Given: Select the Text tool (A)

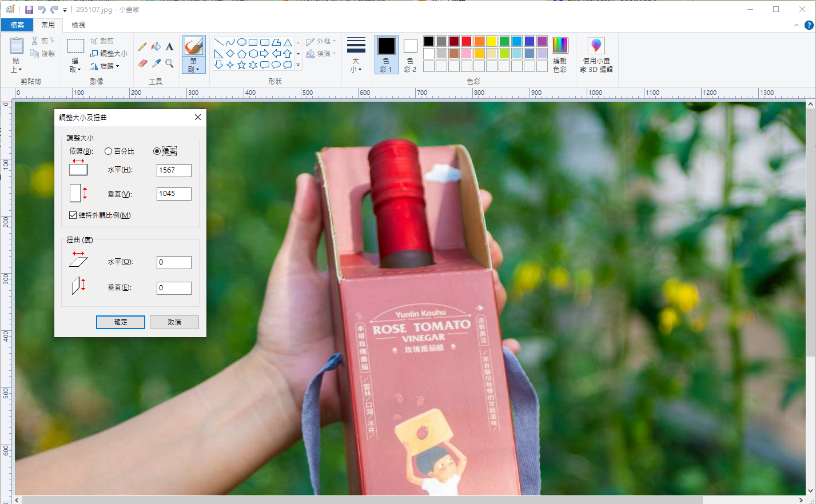Looking at the screenshot, I should coord(169,47).
